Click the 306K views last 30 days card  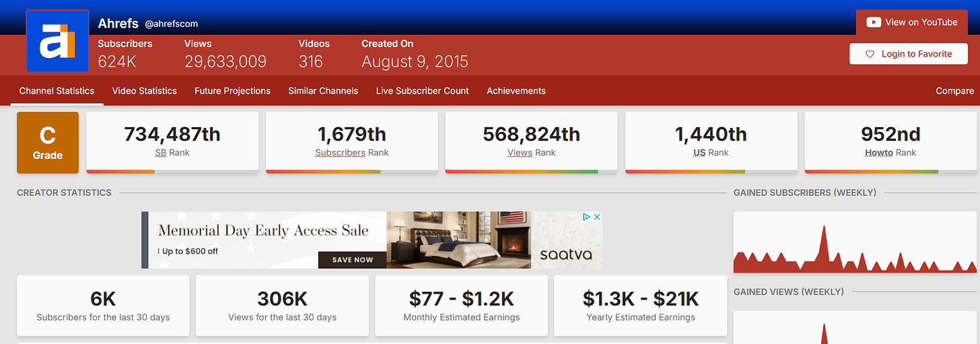pos(282,305)
